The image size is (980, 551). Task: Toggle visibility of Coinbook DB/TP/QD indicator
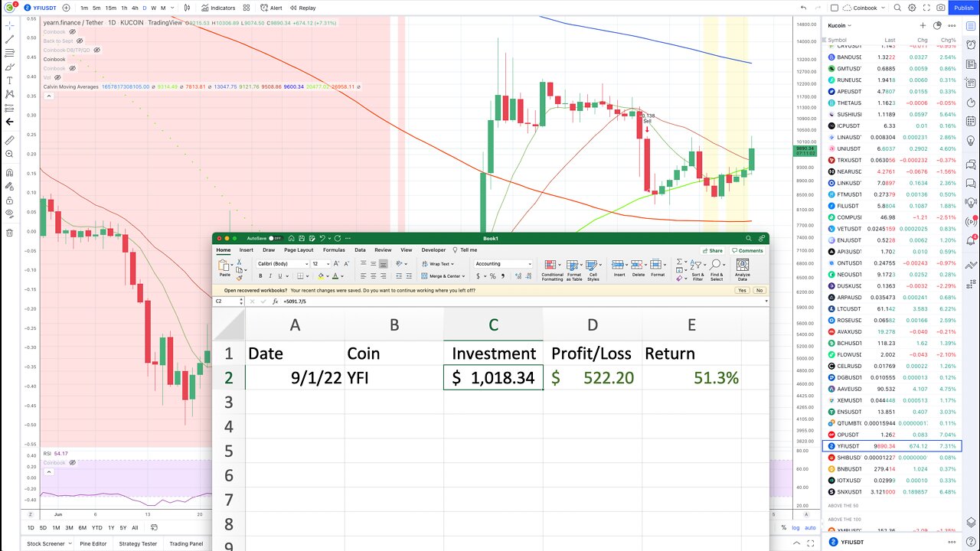96,50
